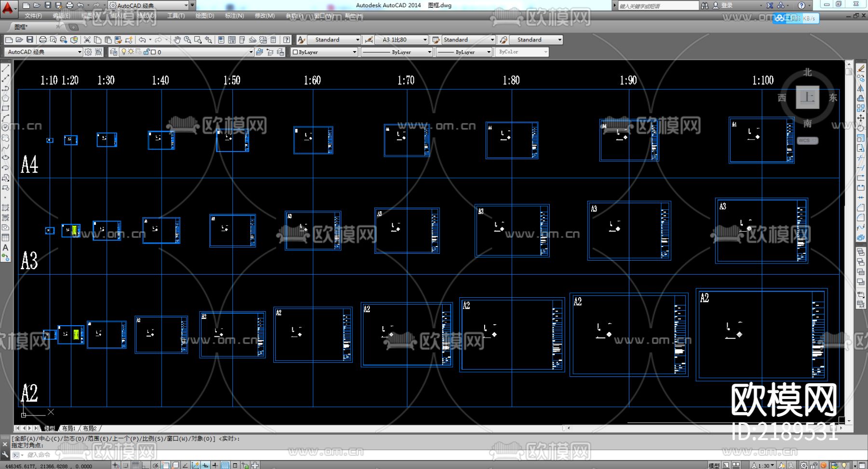Screen dimensions: 868x469
Task: Open the AutoCAD 经典 workspace dropdown in workspaces toolbar
Action: (43, 52)
